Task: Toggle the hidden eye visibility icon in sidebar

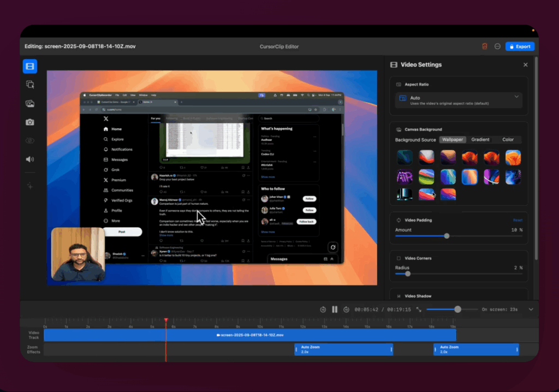Action: pos(29,140)
